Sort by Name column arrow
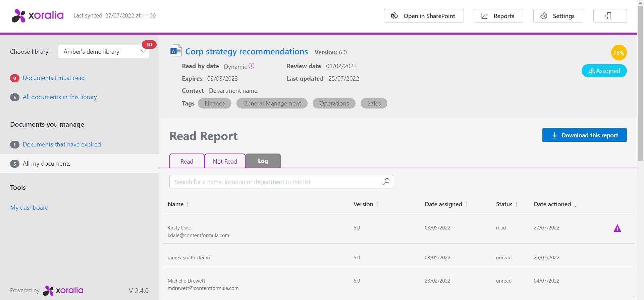 coord(187,204)
